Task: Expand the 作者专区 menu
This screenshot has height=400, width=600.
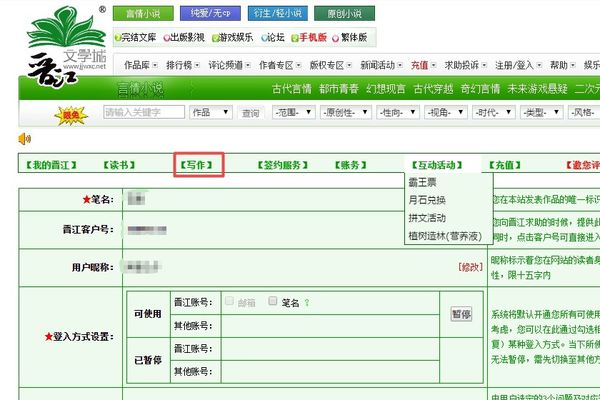Action: 280,65
